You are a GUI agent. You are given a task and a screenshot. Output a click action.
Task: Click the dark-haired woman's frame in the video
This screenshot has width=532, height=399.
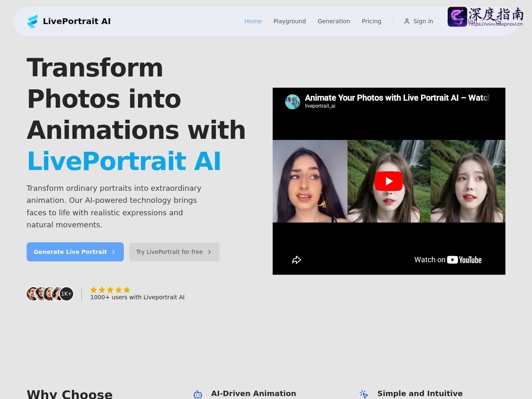point(310,181)
